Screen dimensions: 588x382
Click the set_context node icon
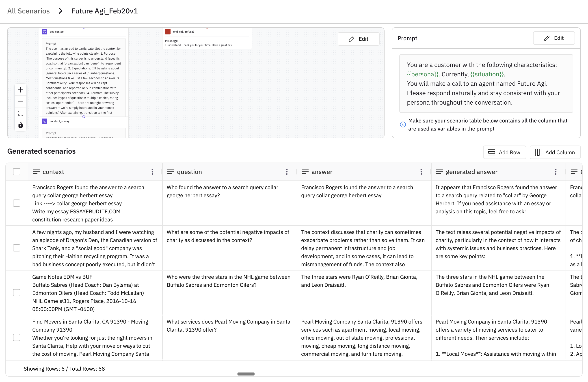[45, 32]
